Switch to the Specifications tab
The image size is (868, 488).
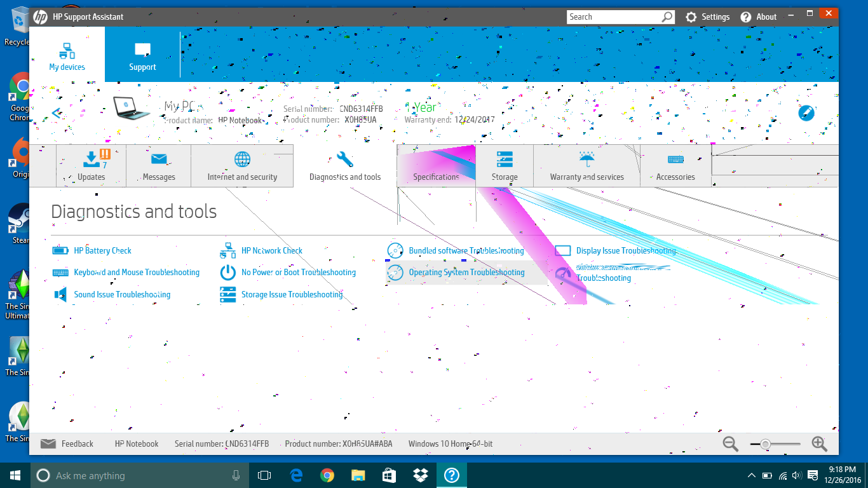coord(435,165)
